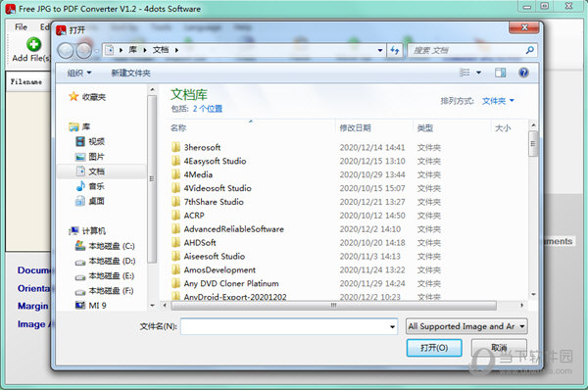Click the 文件名 filename input field

pyautogui.click(x=289, y=326)
